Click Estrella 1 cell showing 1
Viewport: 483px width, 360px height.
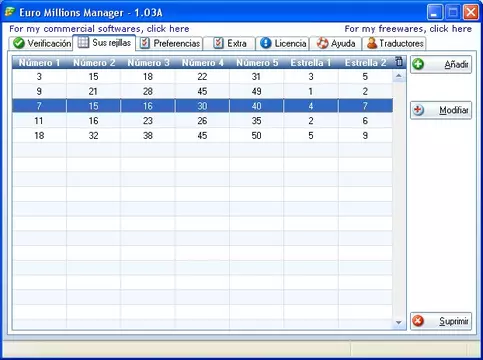[x=311, y=91]
